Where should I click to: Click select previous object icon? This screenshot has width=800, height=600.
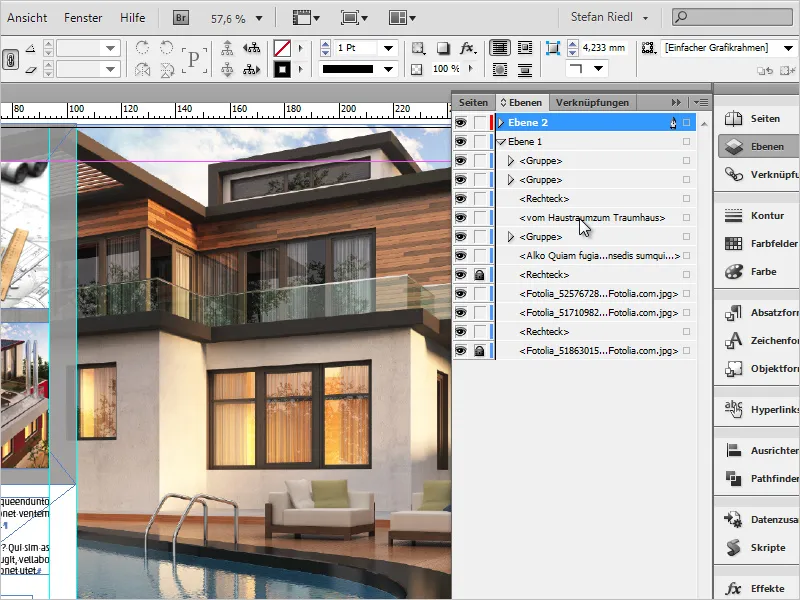tap(252, 48)
